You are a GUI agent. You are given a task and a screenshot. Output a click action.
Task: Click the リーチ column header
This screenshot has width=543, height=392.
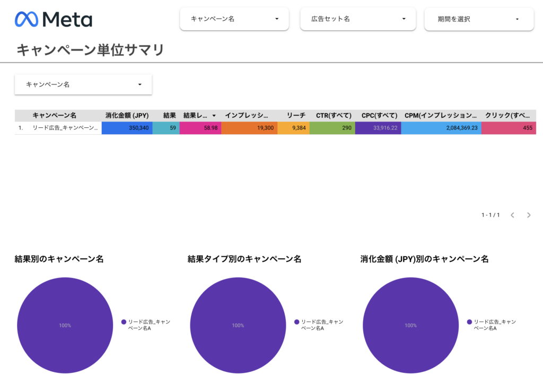[x=296, y=115]
